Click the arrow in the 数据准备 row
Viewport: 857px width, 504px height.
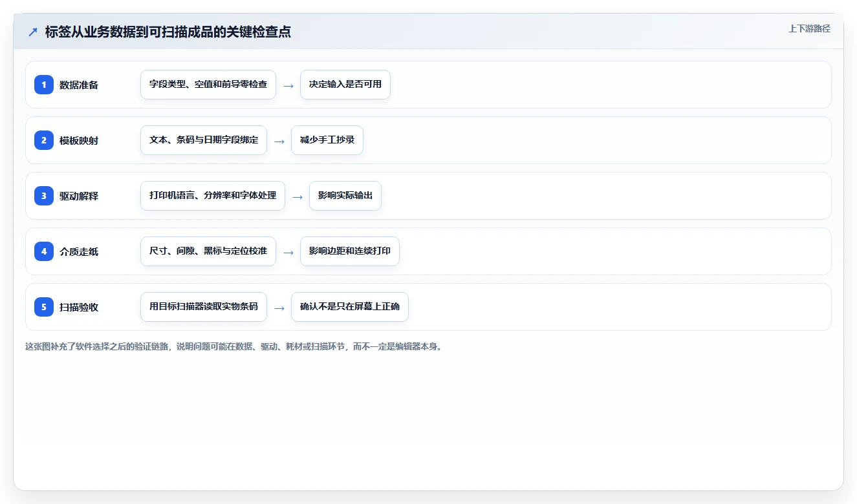288,85
